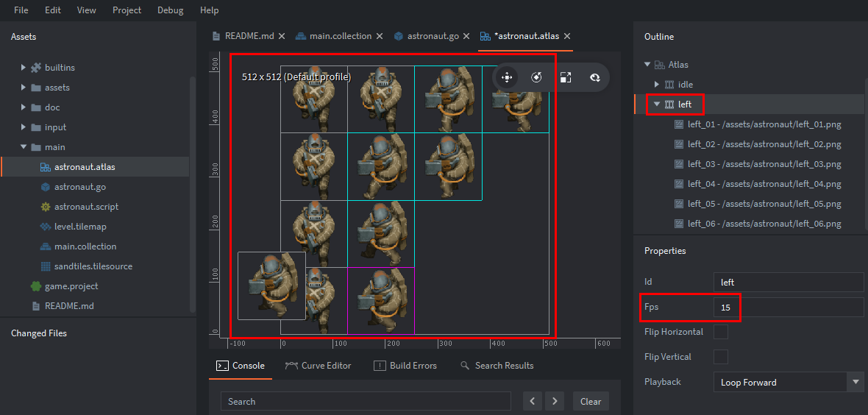This screenshot has height=415, width=868.
Task: Open the visibility filters eye menu
Action: (x=595, y=77)
